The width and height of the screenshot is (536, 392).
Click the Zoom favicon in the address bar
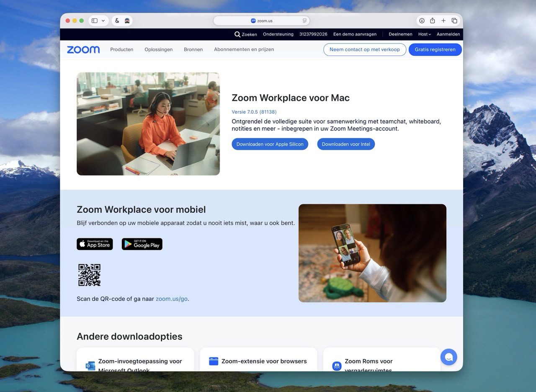pos(253,21)
